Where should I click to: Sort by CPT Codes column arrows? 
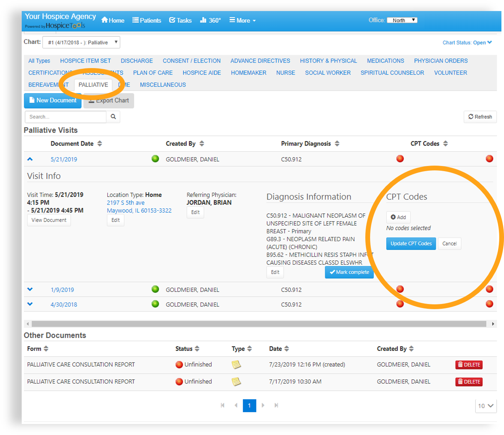446,144
